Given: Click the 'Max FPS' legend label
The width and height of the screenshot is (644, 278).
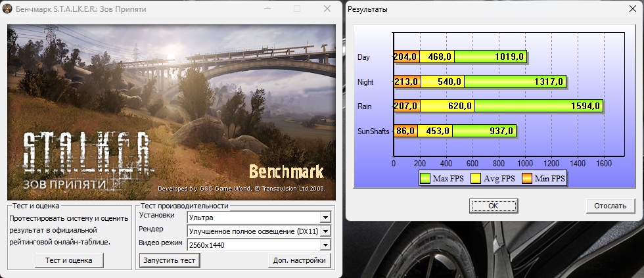Looking at the screenshot, I should pyautogui.click(x=448, y=179).
